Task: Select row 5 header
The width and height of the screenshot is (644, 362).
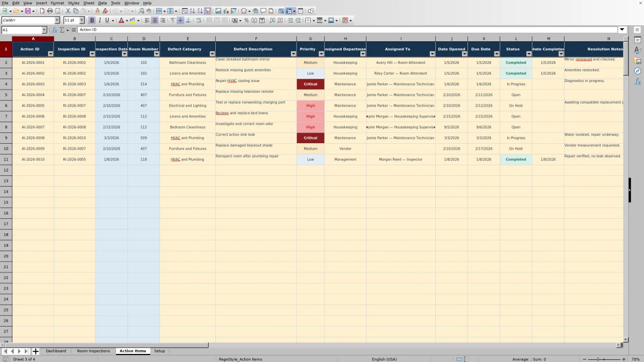Action: [x=6, y=95]
